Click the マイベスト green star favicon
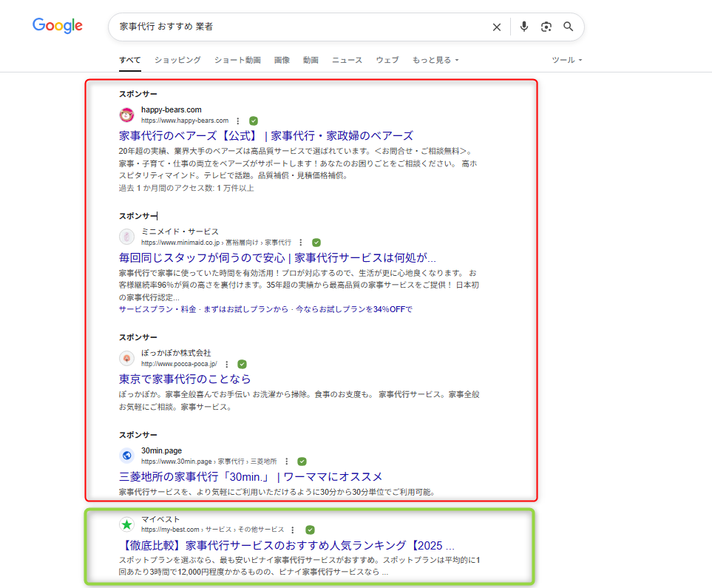Screen dimensions: 712x588 [x=126, y=524]
